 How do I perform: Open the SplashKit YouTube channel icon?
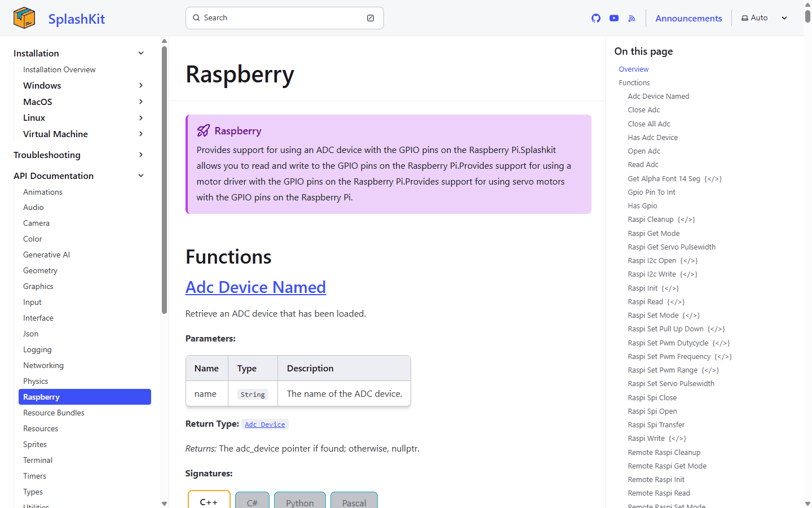click(x=614, y=17)
